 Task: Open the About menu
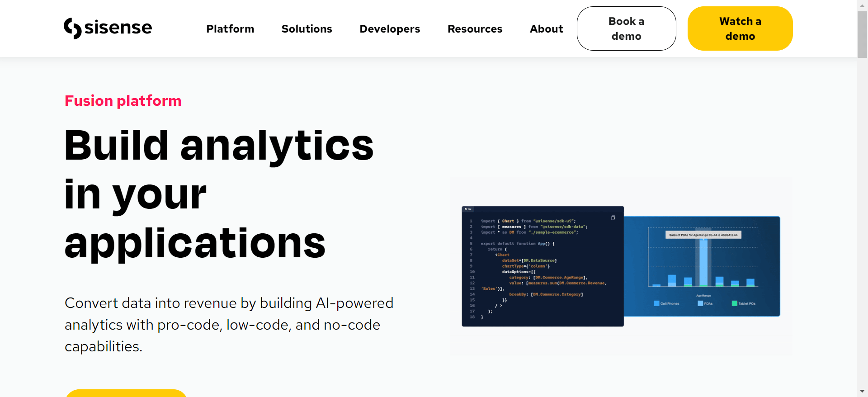pos(546,29)
